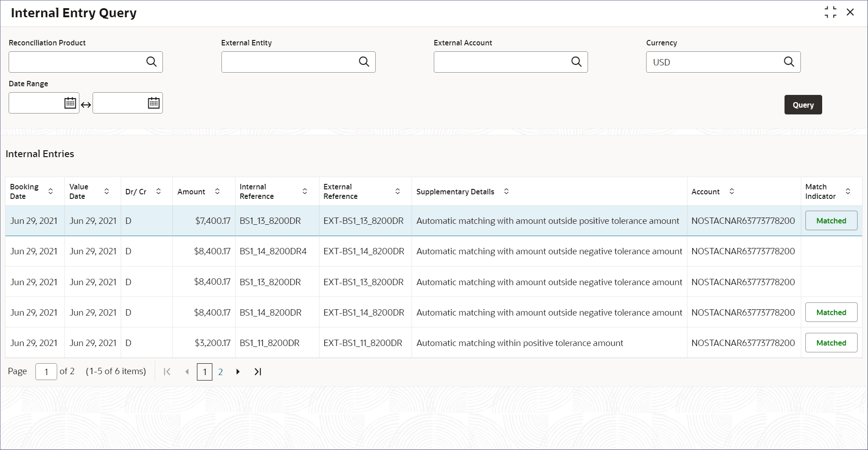Open end date calendar picker

[x=154, y=103]
